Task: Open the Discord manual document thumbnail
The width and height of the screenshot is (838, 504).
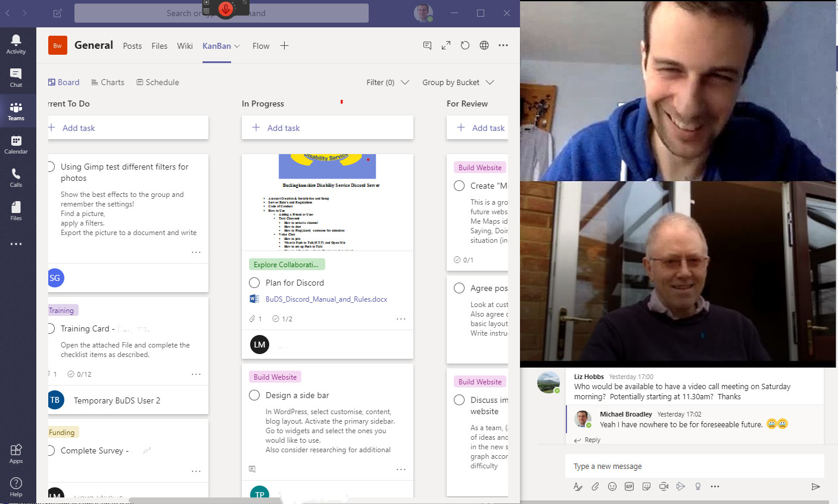Action: (x=328, y=203)
